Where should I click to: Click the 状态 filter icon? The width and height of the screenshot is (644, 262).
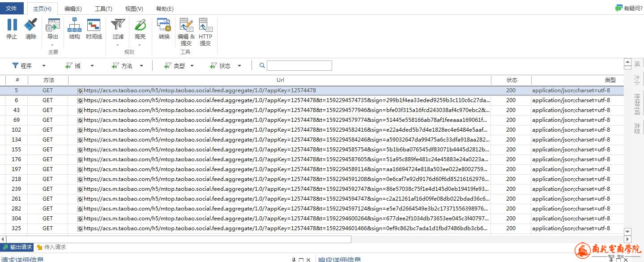213,66
